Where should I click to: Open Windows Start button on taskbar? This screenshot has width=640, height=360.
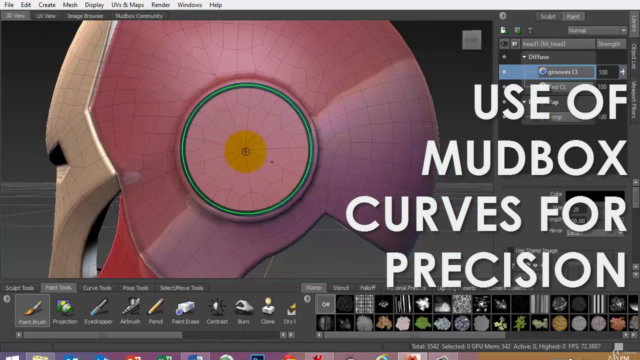12,357
